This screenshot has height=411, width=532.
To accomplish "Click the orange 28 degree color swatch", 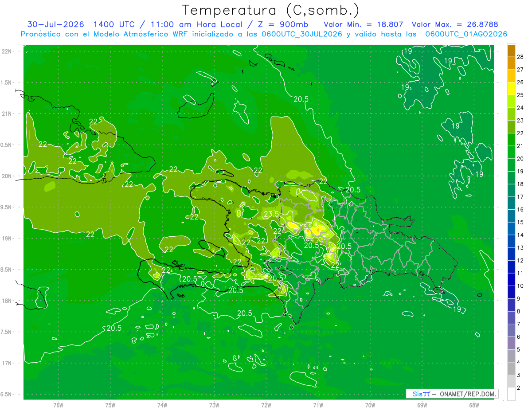I will [x=511, y=51].
